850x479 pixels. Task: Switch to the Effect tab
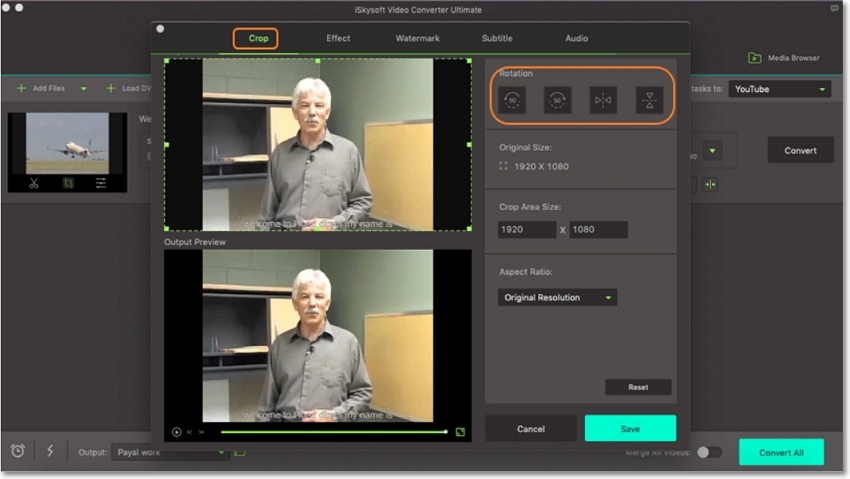point(338,38)
